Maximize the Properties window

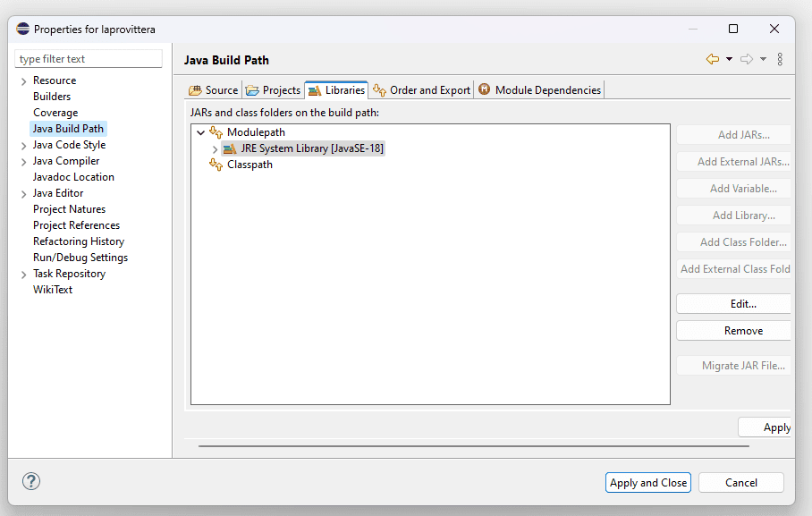tap(733, 29)
